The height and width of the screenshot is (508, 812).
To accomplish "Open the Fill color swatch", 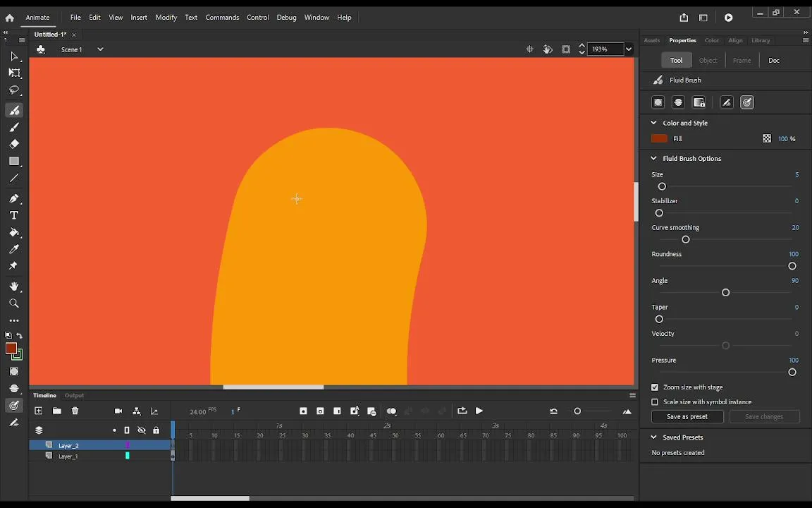I will click(x=659, y=138).
